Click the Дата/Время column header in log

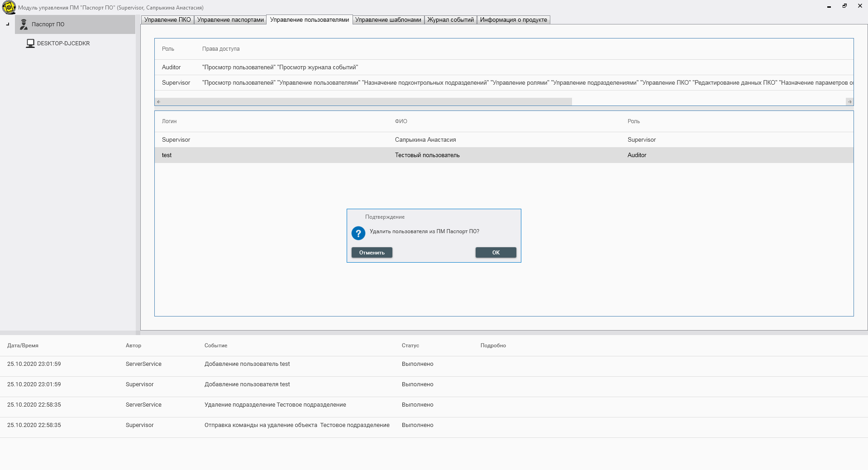pos(23,345)
